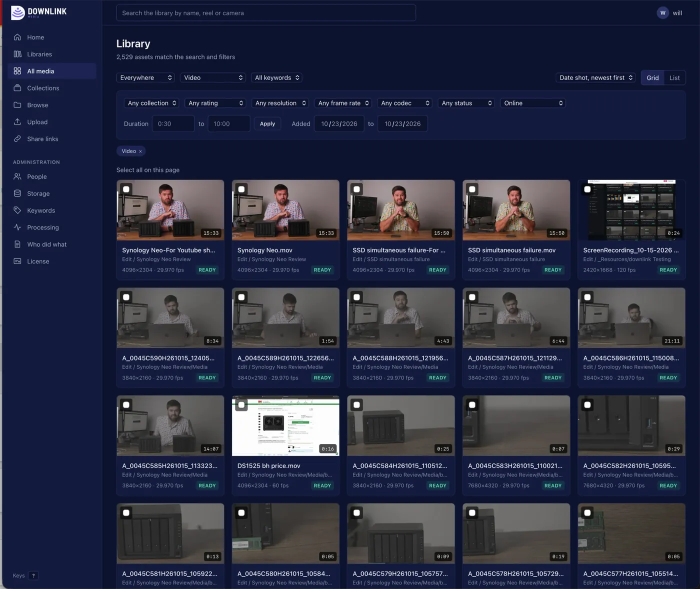
Task: Open the Video media type dropdown
Action: (x=212, y=77)
